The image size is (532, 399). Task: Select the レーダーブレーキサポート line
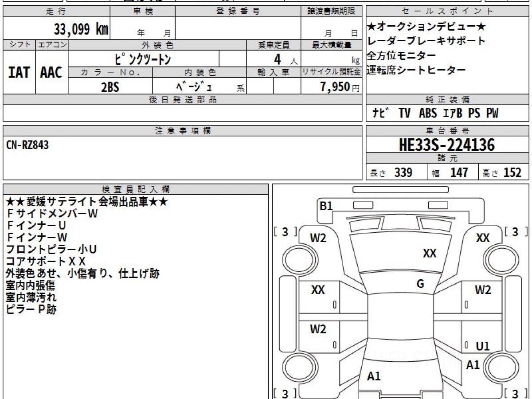[426, 41]
